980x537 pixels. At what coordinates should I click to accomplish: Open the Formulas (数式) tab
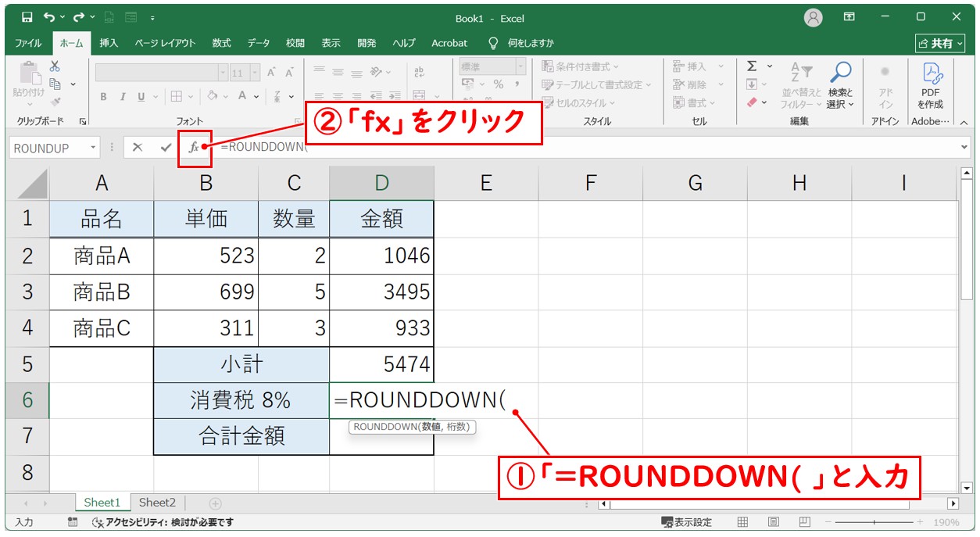pos(222,43)
